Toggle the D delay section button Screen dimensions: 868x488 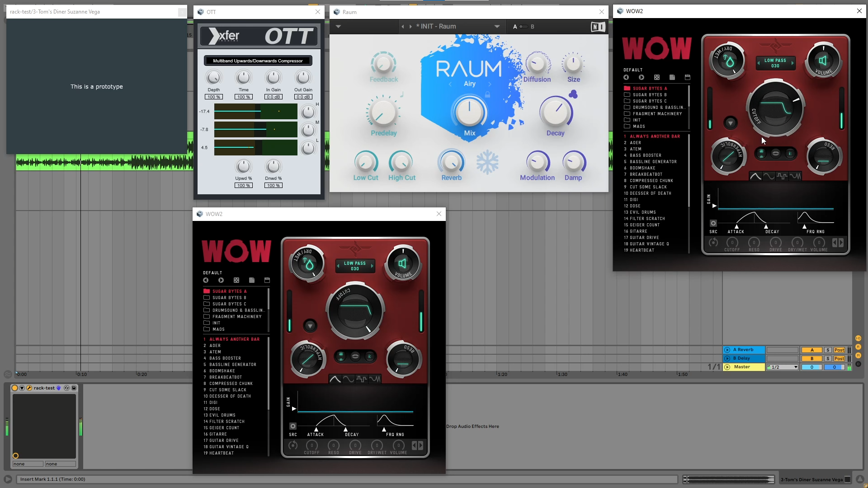click(x=858, y=364)
